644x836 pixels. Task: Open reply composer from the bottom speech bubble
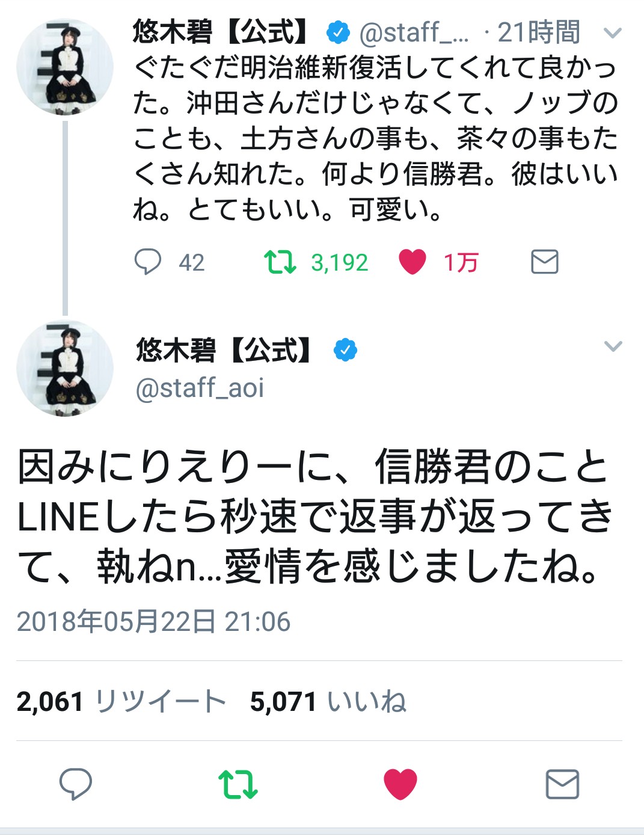click(x=76, y=784)
